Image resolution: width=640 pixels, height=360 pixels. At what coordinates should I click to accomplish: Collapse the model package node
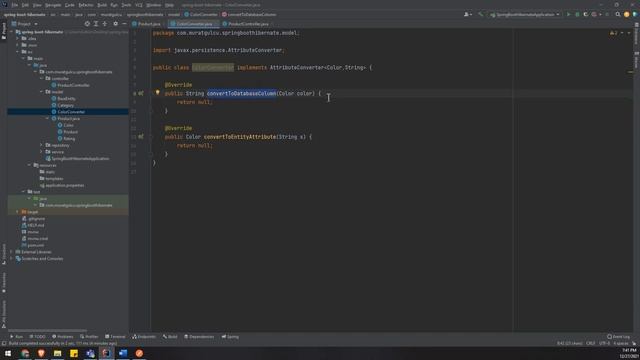point(41,92)
